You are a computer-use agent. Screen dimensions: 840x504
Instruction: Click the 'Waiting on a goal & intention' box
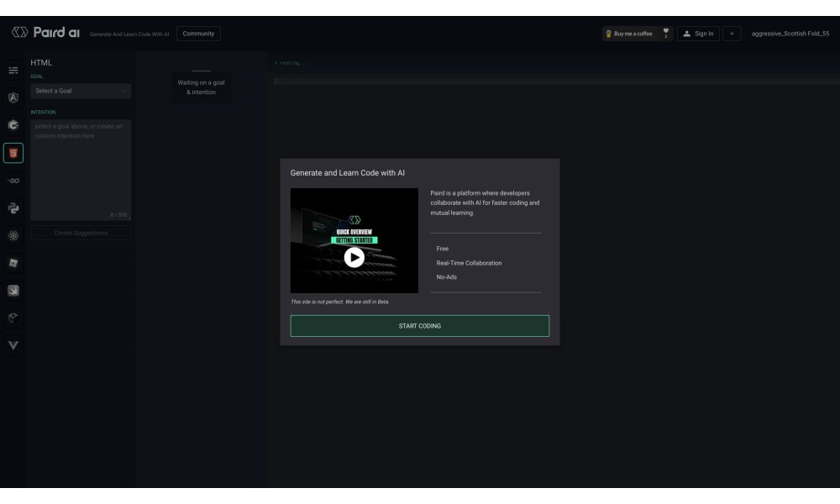click(202, 87)
